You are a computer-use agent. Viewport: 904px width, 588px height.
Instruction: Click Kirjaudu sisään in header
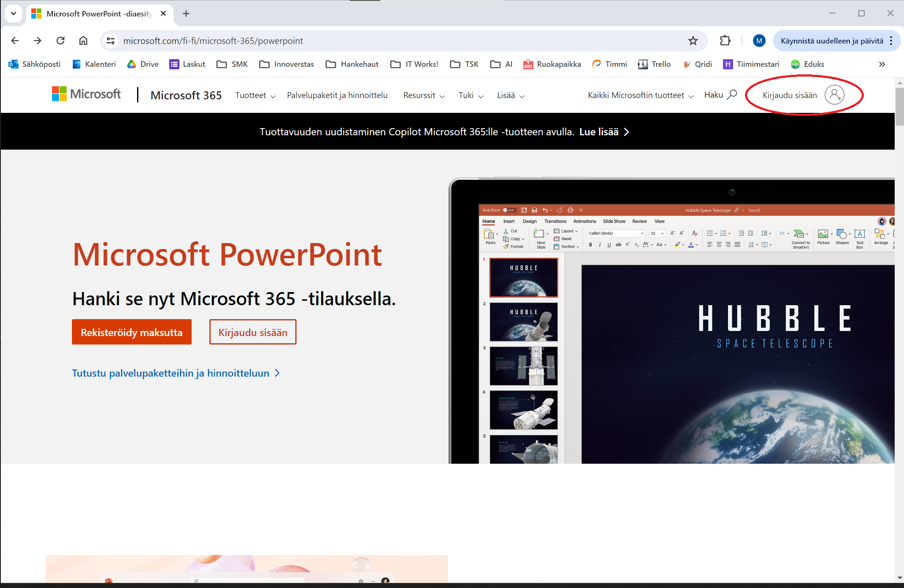pos(789,95)
